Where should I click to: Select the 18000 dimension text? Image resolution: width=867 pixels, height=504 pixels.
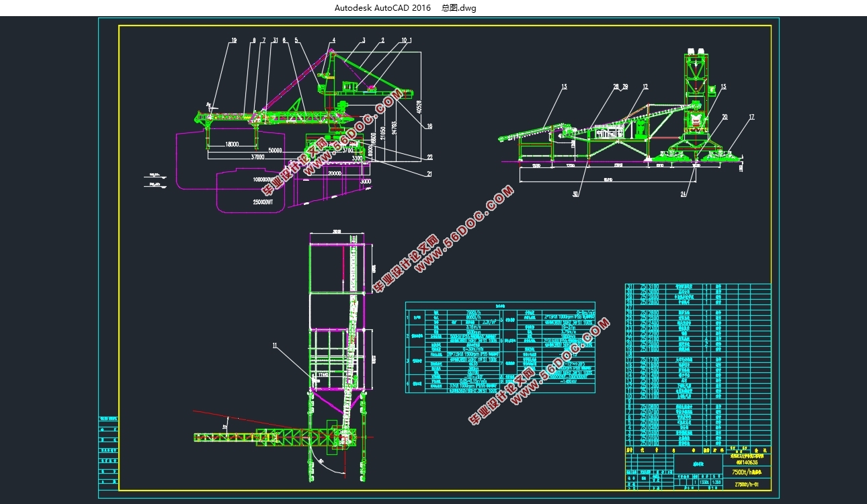233,144
